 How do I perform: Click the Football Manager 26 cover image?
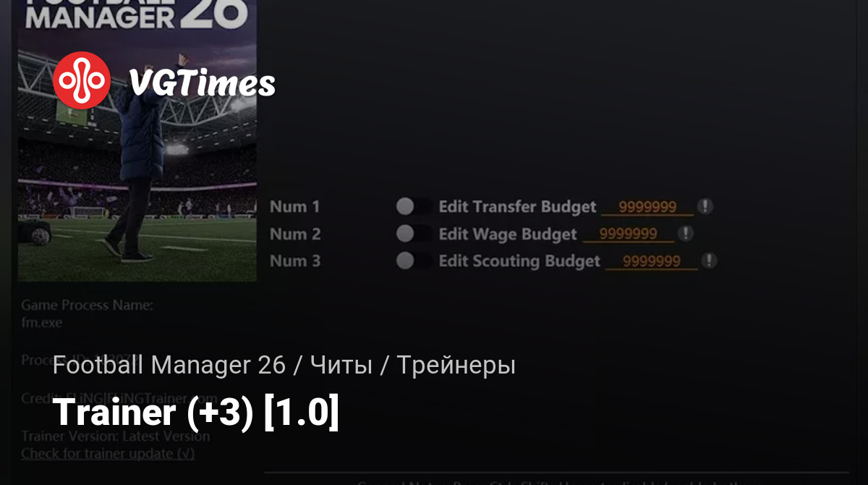tap(137, 140)
